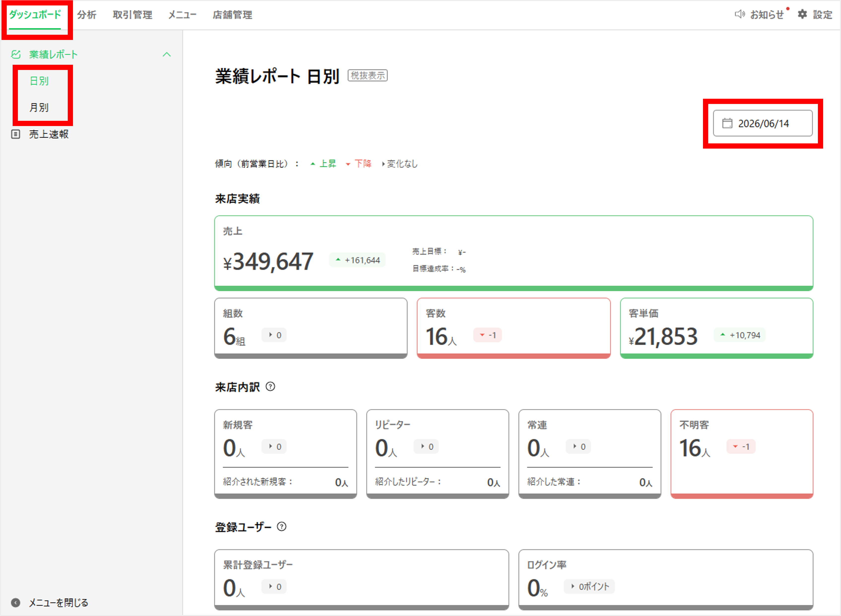
Task: Click the 客数 -1 decline badge
Action: (487, 335)
